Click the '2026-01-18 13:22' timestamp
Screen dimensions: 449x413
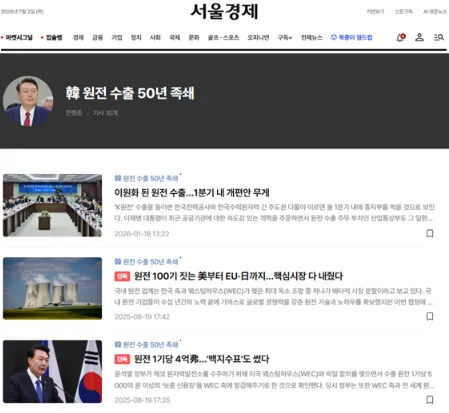(142, 234)
